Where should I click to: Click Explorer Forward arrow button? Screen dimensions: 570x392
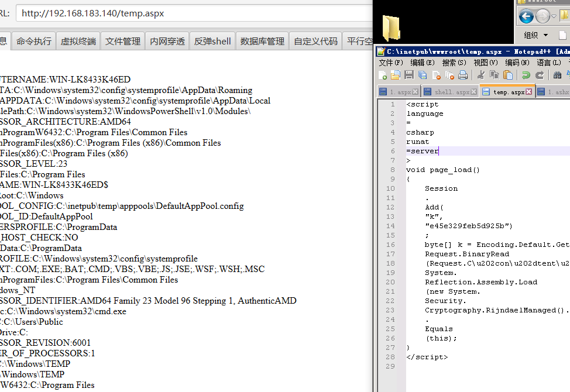pos(542,16)
